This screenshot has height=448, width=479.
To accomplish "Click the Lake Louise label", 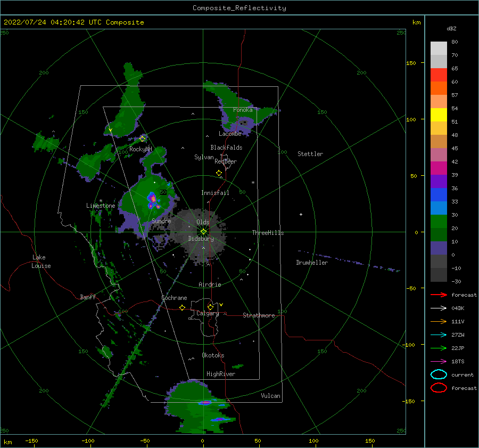I will click(x=41, y=262).
